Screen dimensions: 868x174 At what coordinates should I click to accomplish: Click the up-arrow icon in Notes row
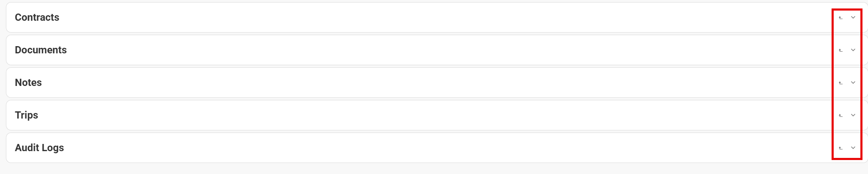pos(841,83)
